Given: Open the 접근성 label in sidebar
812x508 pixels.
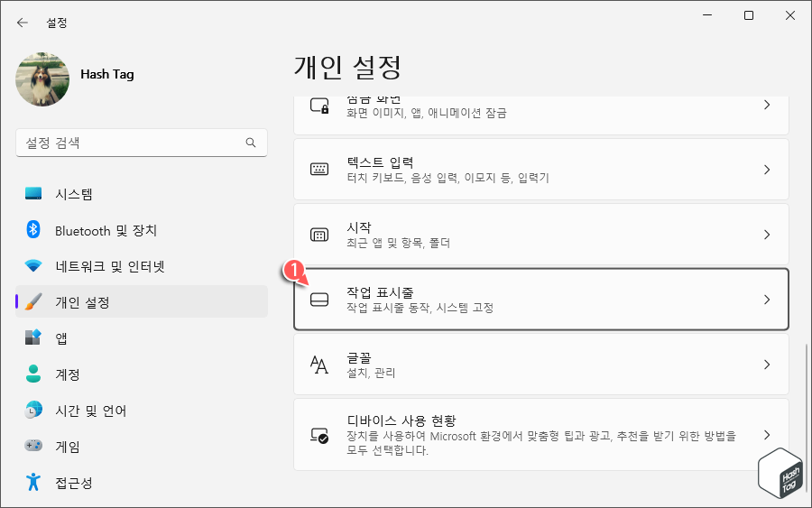Looking at the screenshot, I should click(x=74, y=483).
